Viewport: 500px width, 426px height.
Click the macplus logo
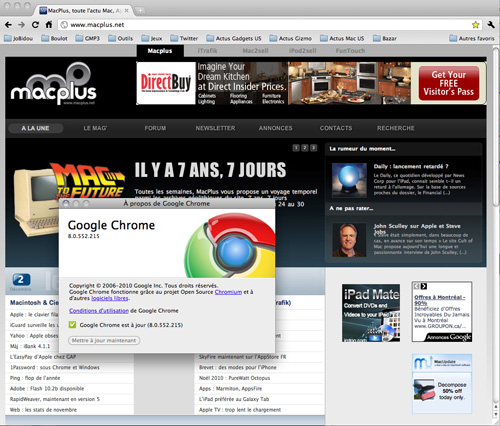(x=54, y=84)
